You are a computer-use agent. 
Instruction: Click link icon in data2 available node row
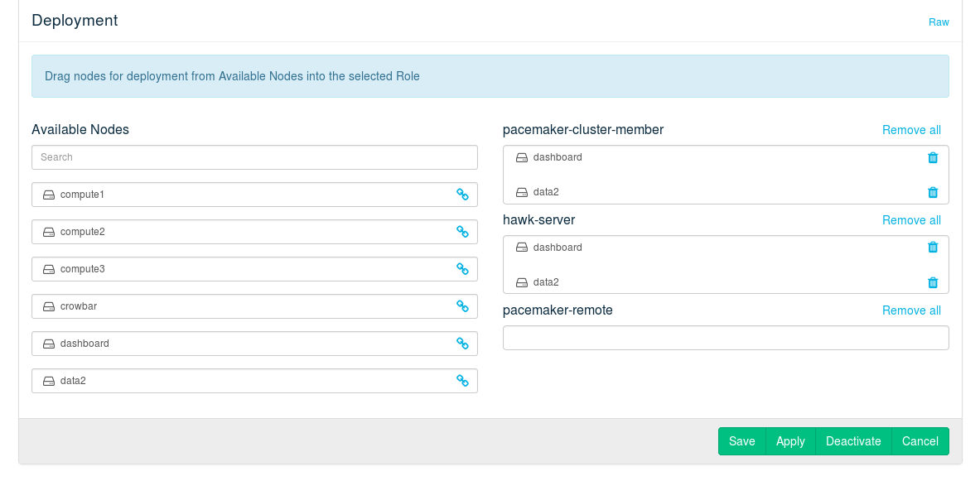click(462, 381)
